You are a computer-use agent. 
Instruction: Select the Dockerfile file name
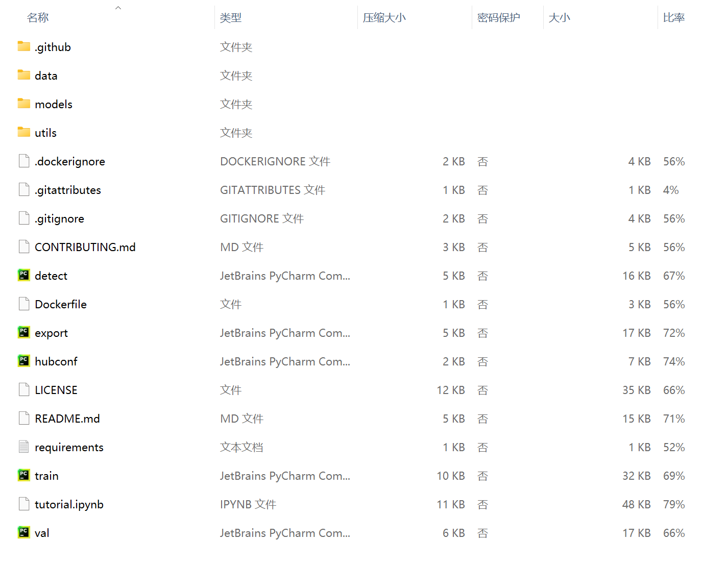(x=61, y=304)
